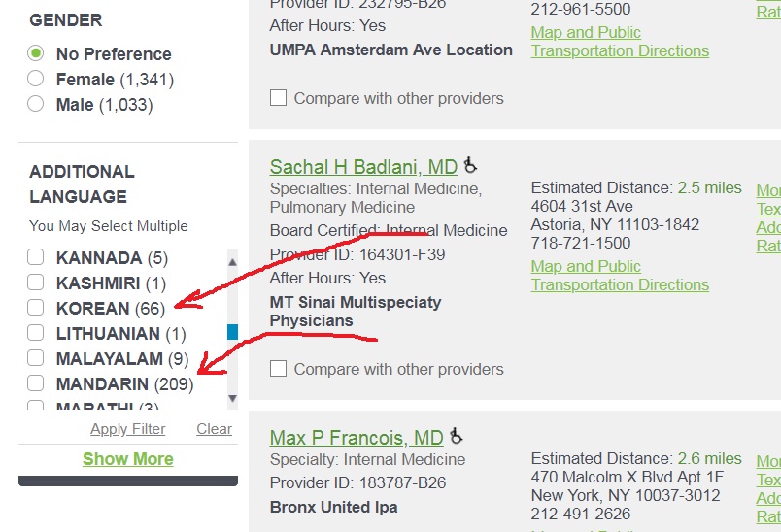
Task: Click language list scroll up arrow
Action: pyautogui.click(x=232, y=262)
